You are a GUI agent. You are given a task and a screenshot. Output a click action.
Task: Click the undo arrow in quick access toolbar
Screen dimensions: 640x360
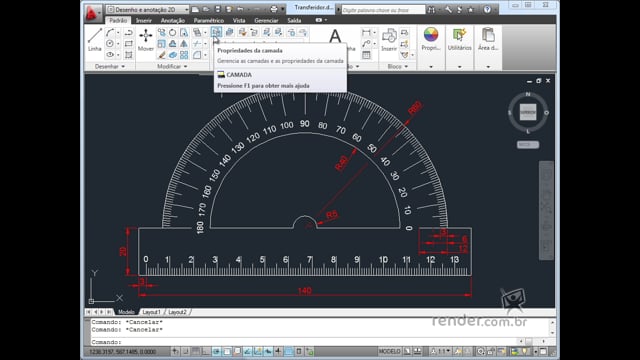point(240,9)
